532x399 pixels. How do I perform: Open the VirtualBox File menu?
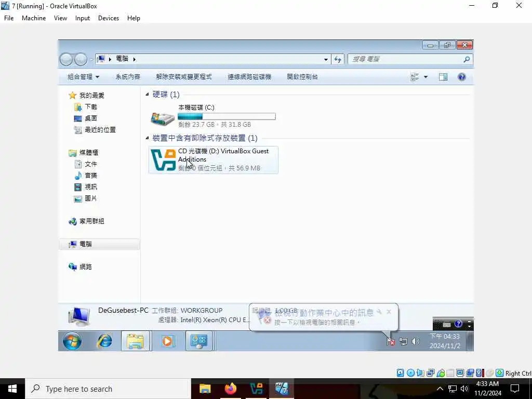click(x=9, y=18)
